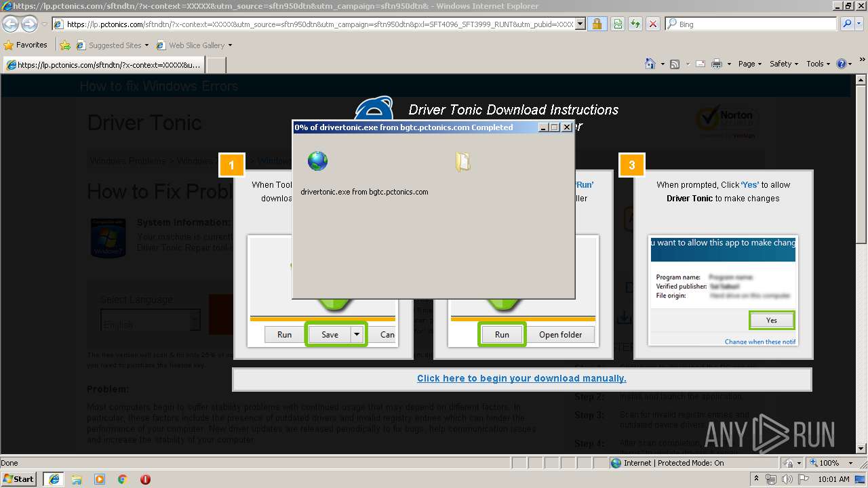This screenshot has width=868, height=488.
Task: Expand Web Slice Gallery dropdown arrow
Action: point(230,45)
